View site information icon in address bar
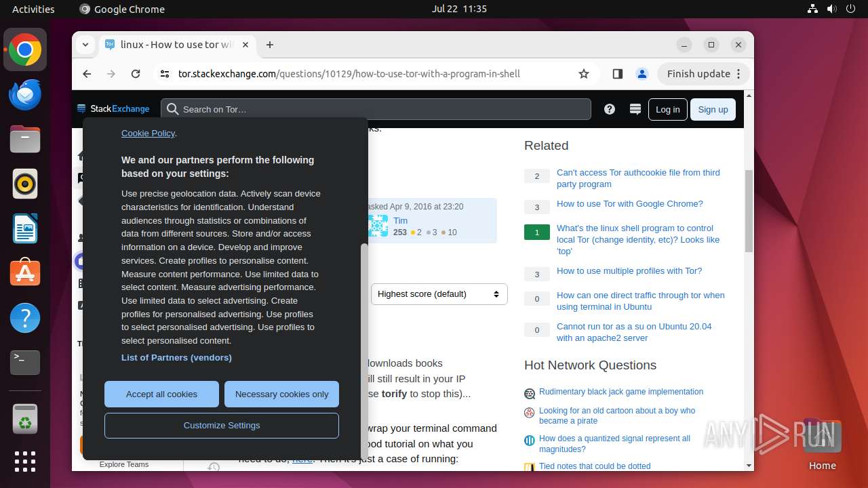The height and width of the screenshot is (488, 868). tap(165, 74)
